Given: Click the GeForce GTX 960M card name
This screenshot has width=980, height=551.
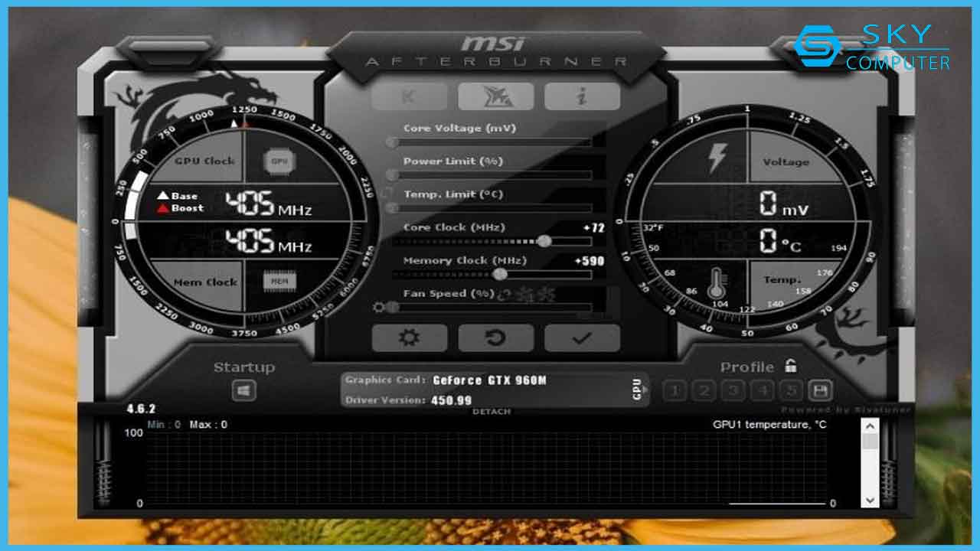Looking at the screenshot, I should 489,380.
